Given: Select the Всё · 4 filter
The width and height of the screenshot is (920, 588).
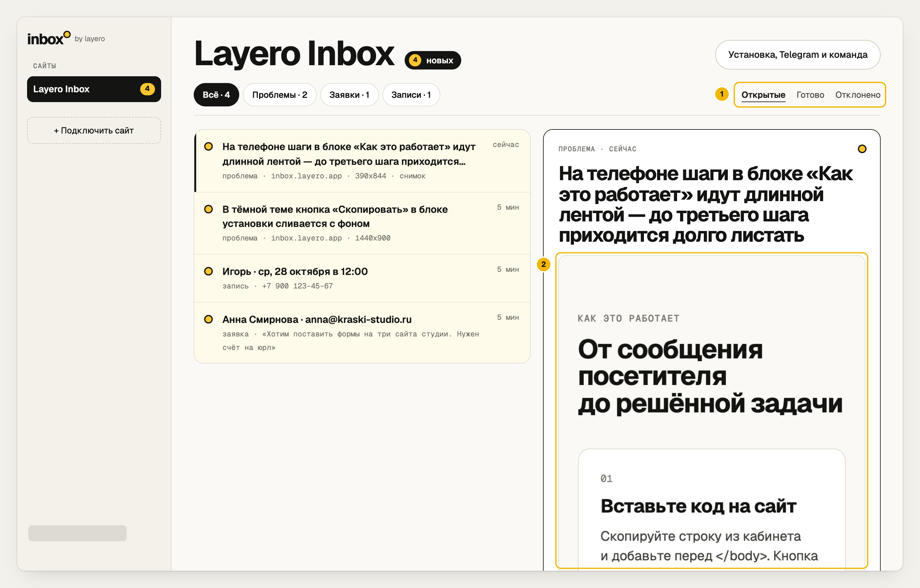Looking at the screenshot, I should tap(216, 95).
